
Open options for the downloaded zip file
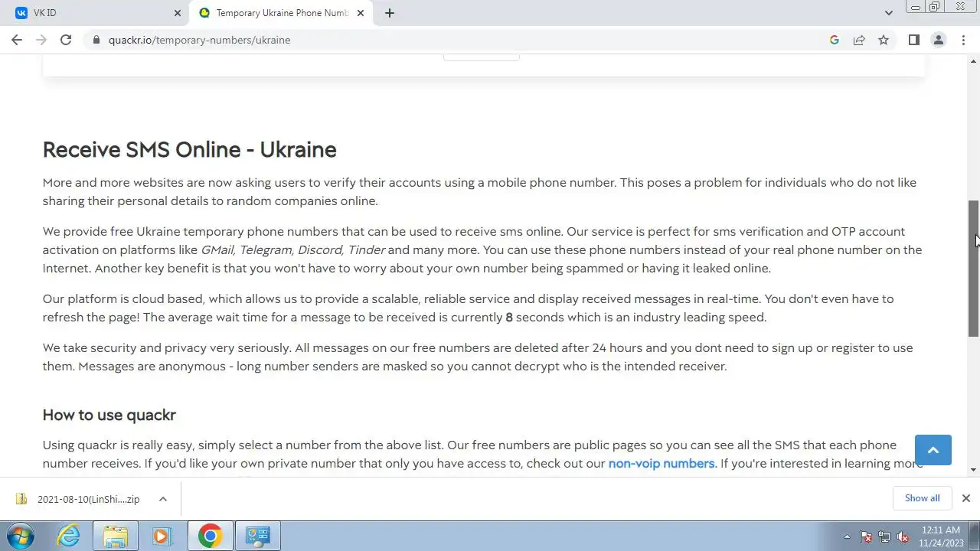pyautogui.click(x=163, y=499)
